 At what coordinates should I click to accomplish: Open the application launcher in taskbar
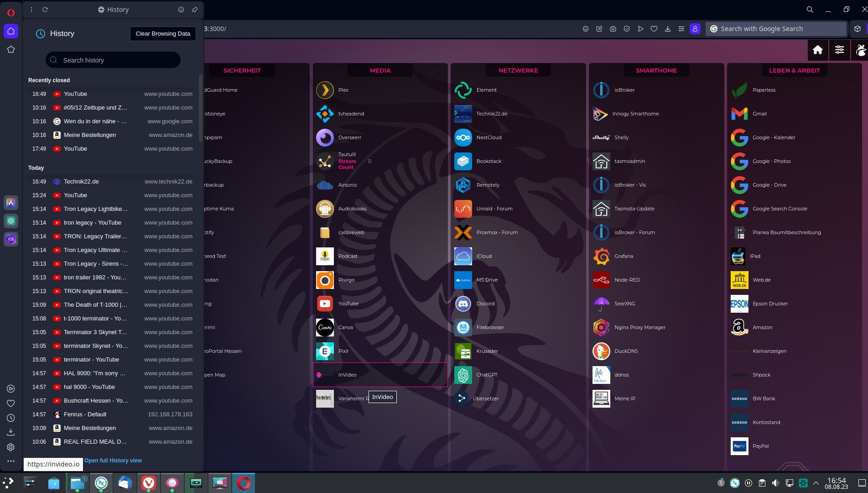point(8,483)
